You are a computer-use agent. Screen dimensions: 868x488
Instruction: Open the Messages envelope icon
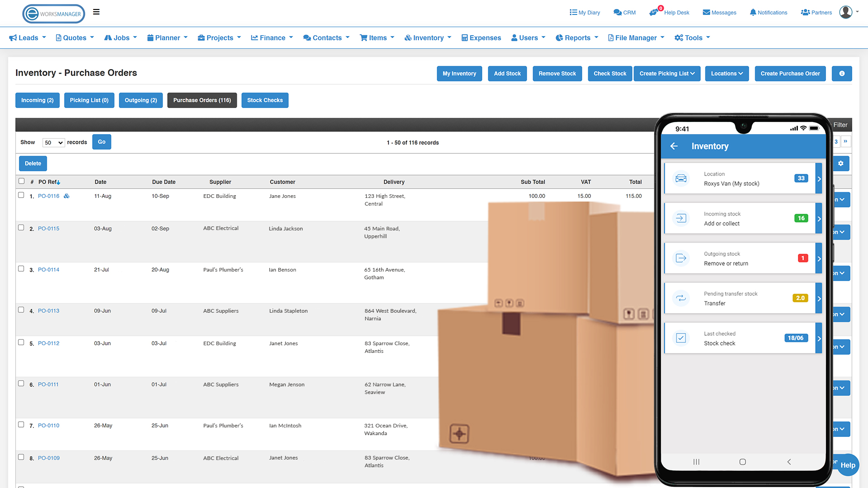tap(706, 12)
